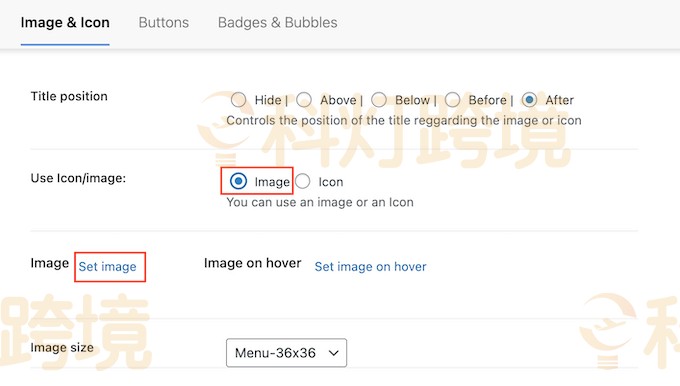Click the title position description text
This screenshot has height=386, width=680.
[x=404, y=121]
